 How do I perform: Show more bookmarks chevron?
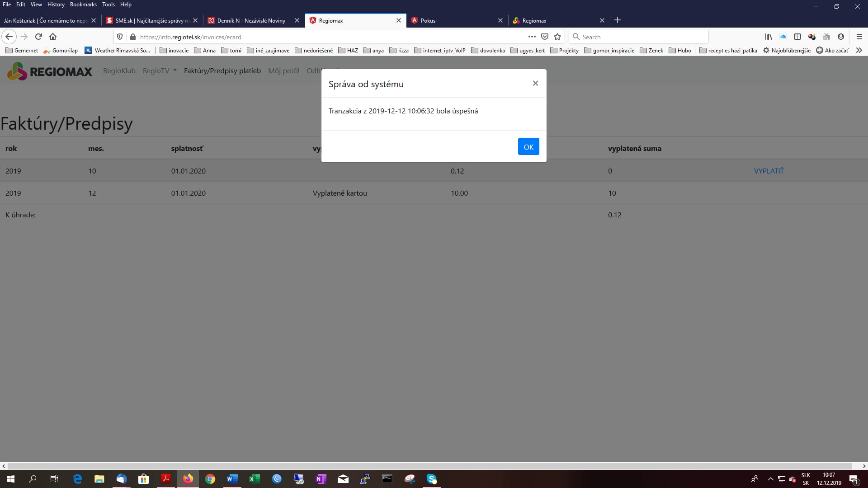(x=859, y=50)
